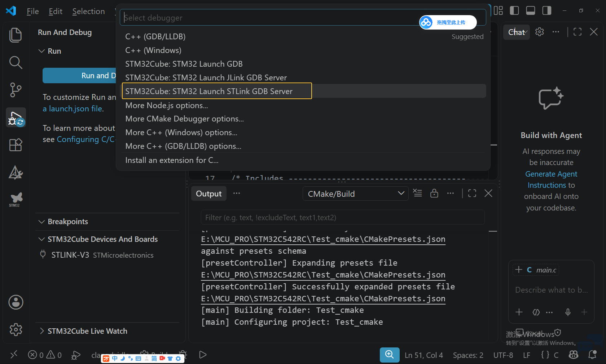Open the Copilot status icon
Image resolution: width=606 pixels, height=364 pixels.
[x=574, y=355]
